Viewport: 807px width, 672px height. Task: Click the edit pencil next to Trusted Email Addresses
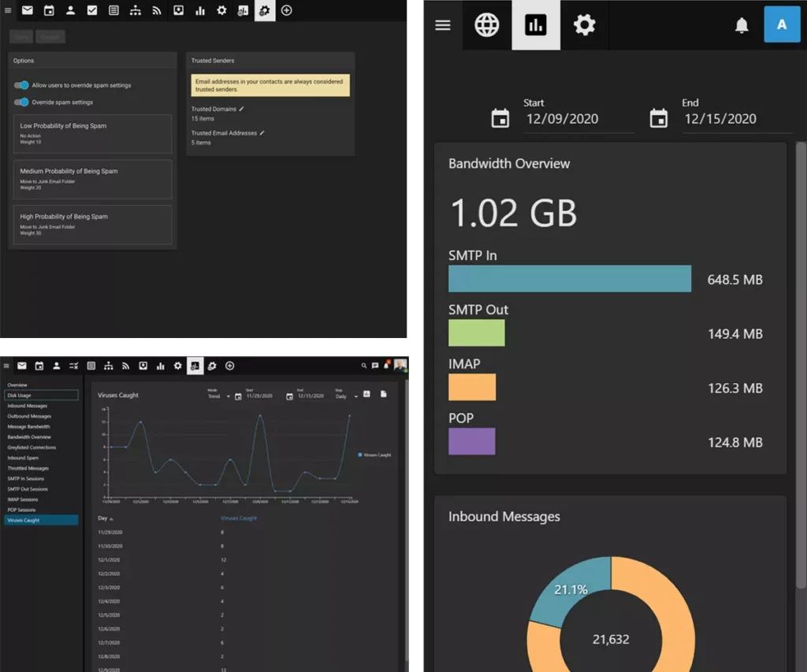(262, 133)
